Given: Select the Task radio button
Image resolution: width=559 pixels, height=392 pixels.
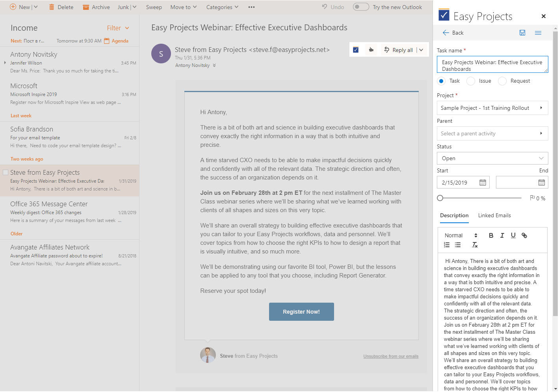Looking at the screenshot, I should point(441,81).
